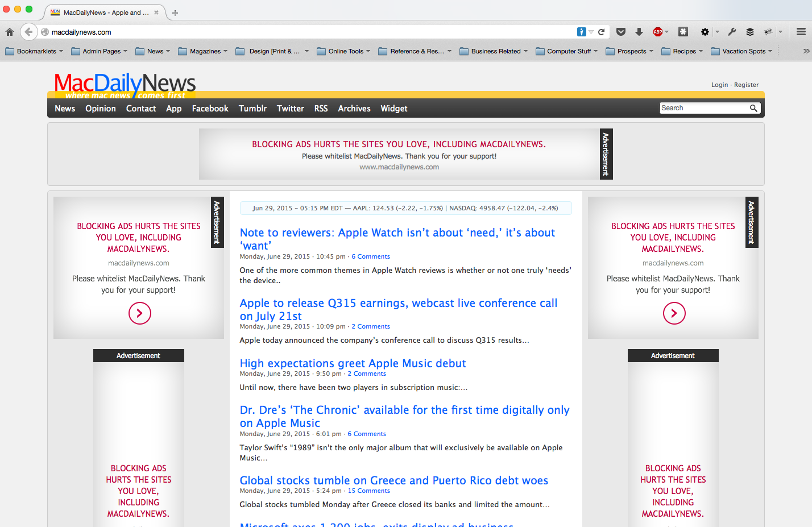Click News in the site navigation bar
The image size is (812, 527).
[x=65, y=109]
